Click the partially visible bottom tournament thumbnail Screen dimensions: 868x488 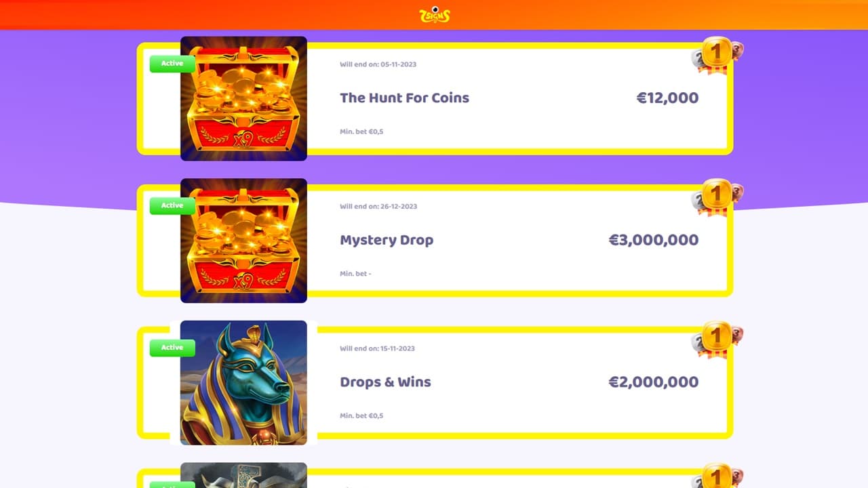coord(243,475)
